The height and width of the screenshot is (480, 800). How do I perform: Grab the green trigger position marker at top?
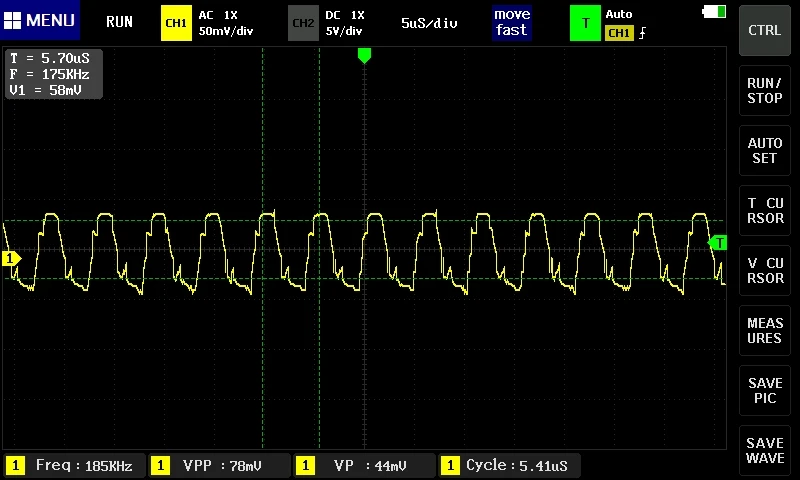coord(364,55)
